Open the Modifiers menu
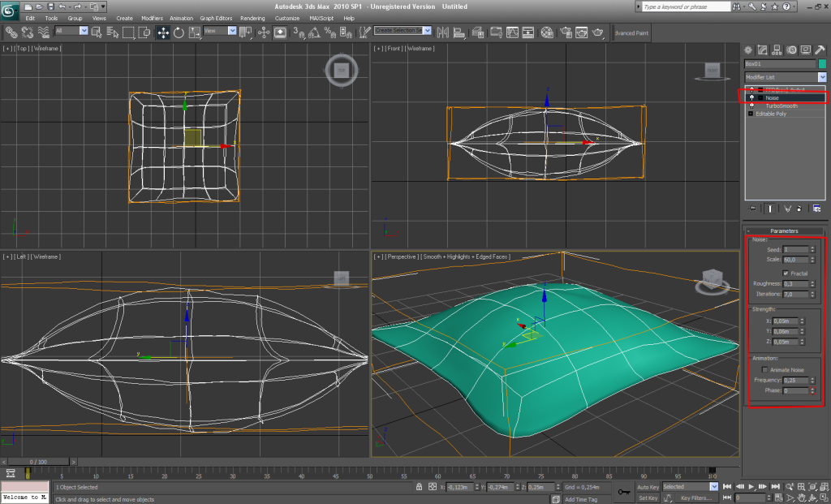Screen dimensions: 831x504 152,18
